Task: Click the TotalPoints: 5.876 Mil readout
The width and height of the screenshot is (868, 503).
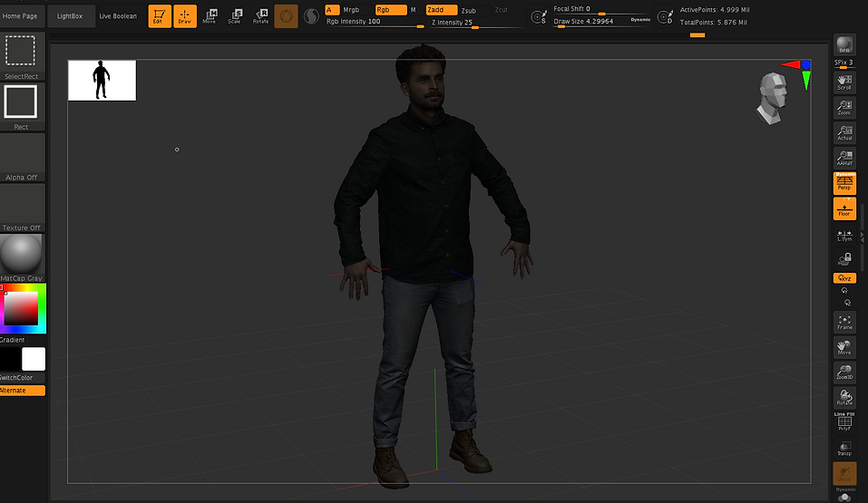Action: click(x=713, y=23)
